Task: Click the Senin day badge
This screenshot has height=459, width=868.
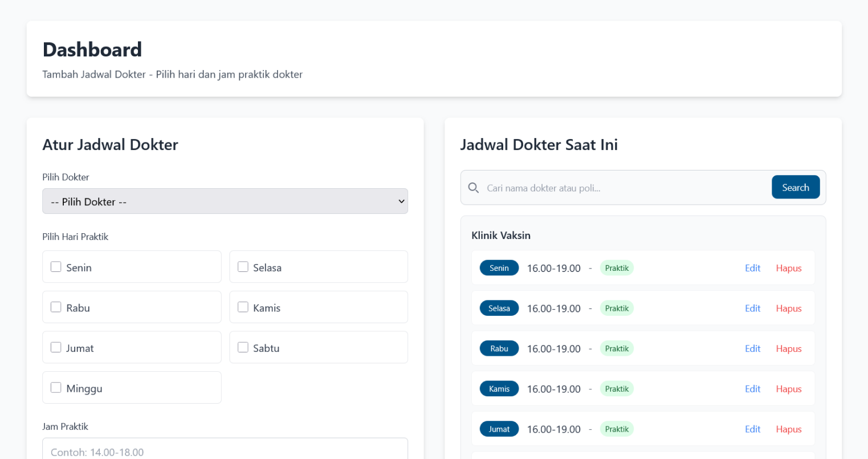Action: [499, 268]
